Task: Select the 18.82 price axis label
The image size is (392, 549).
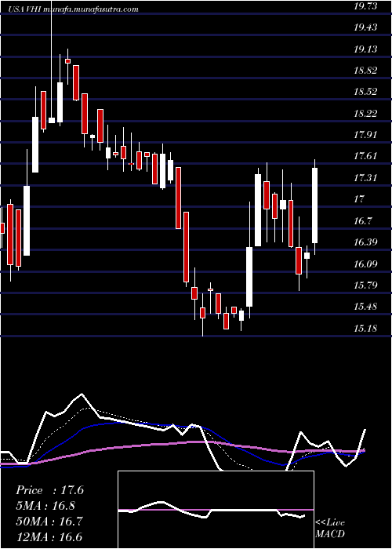Action: tap(365, 70)
